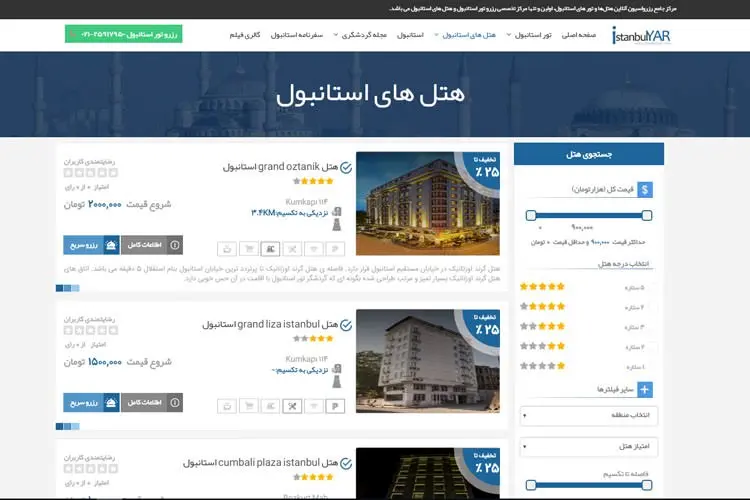This screenshot has width=750, height=500.
Task: Click the IstanbulYAR logo
Action: pyautogui.click(x=641, y=35)
